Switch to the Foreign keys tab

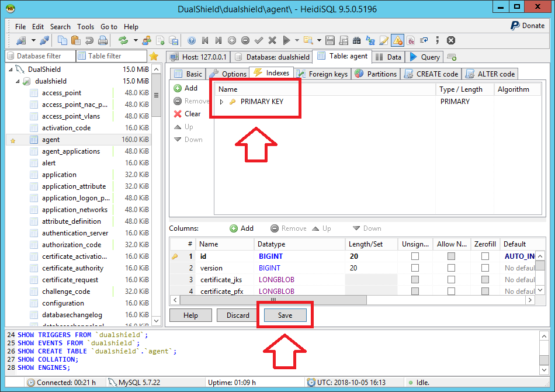tap(328, 74)
